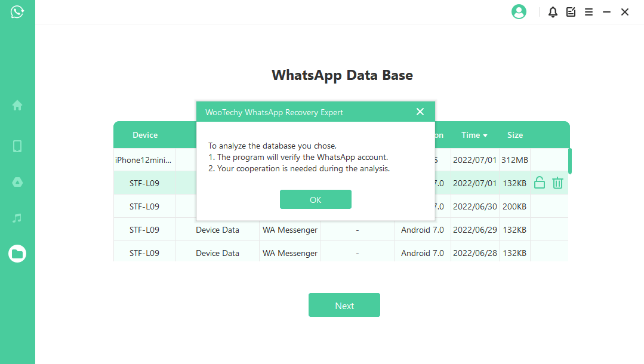Screen dimensions: 644x364
Task: Sort by the Time column dropdown arrow
Action: pos(485,136)
